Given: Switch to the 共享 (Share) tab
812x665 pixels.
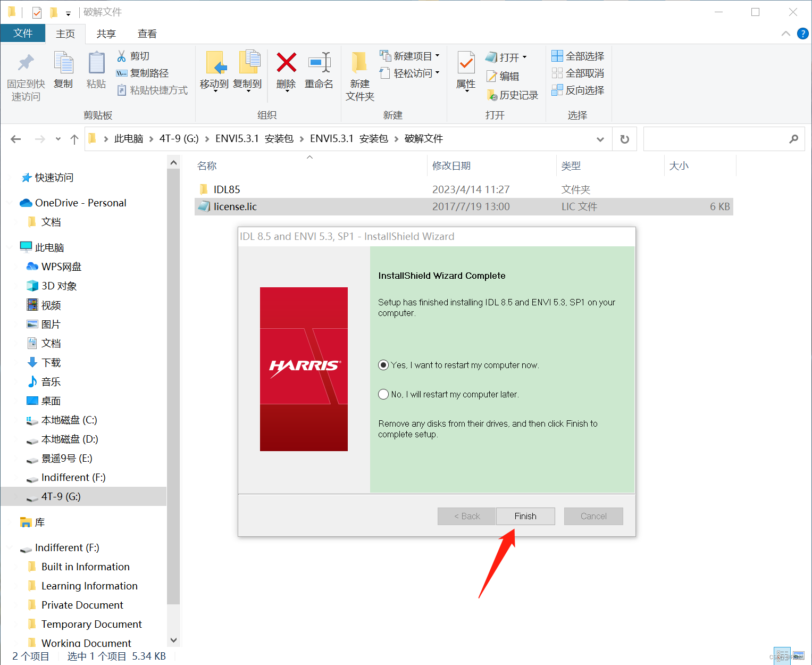Looking at the screenshot, I should (106, 34).
